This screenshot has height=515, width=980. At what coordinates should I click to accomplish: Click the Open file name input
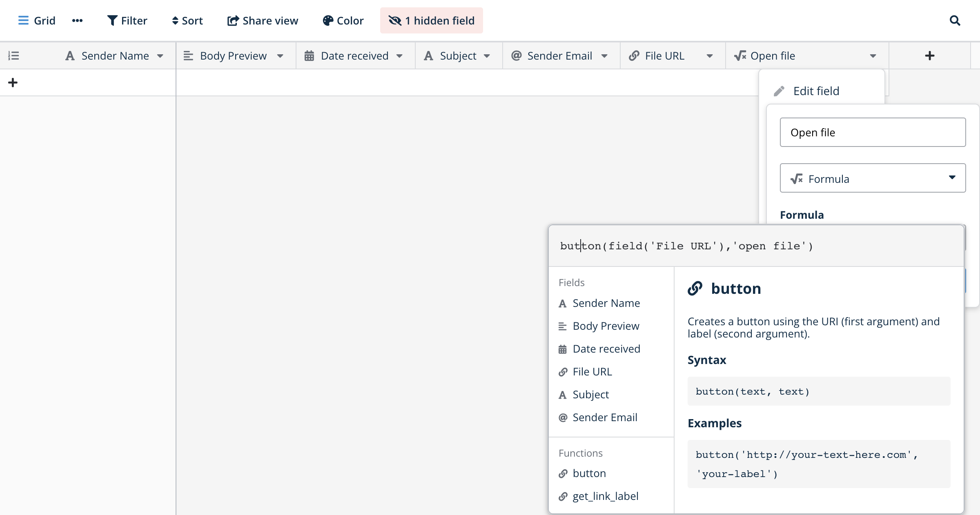tap(873, 133)
